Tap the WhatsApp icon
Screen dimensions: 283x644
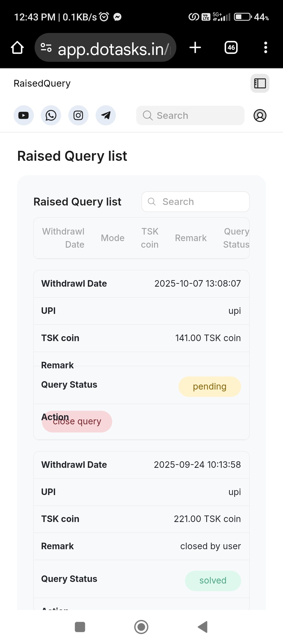[x=51, y=115]
